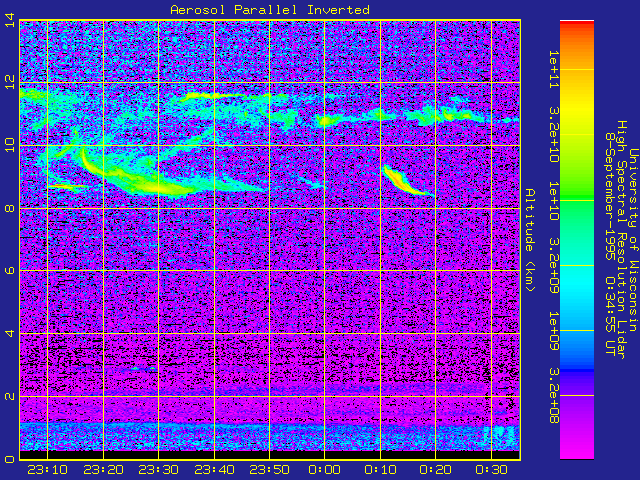
Task: Click the 0:00 time axis label
Action: coord(324,470)
